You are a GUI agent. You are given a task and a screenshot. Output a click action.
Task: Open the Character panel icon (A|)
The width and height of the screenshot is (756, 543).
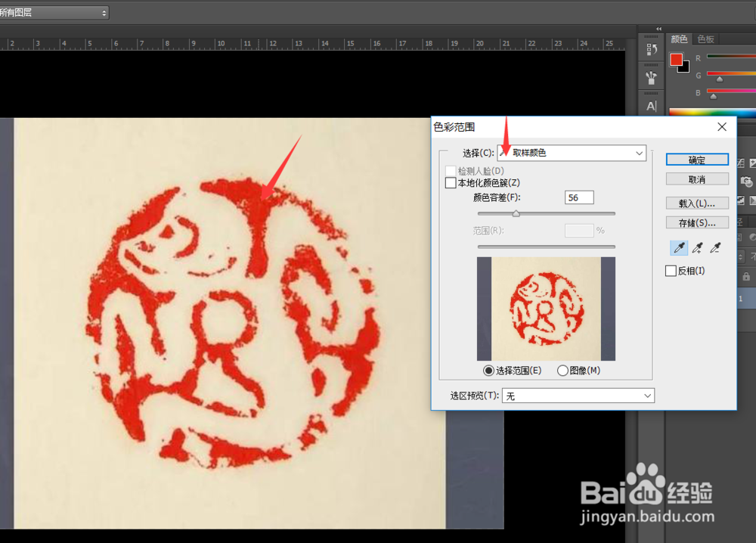coord(652,106)
